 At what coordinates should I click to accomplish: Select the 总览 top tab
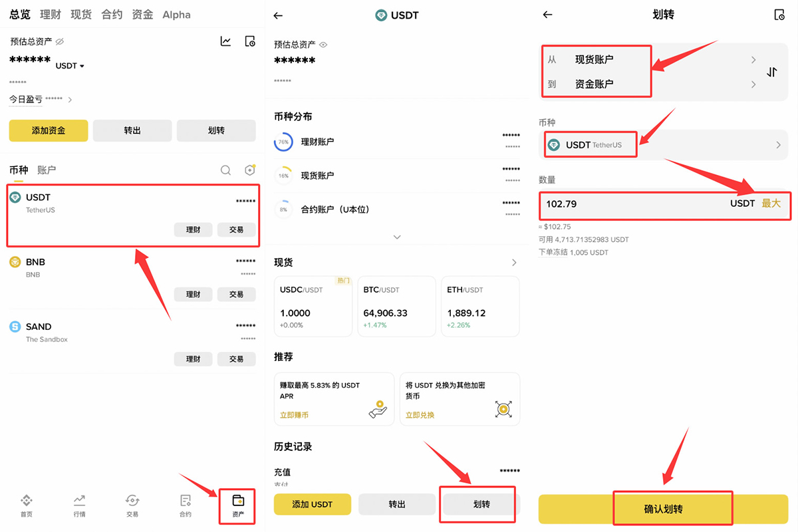[x=20, y=15]
